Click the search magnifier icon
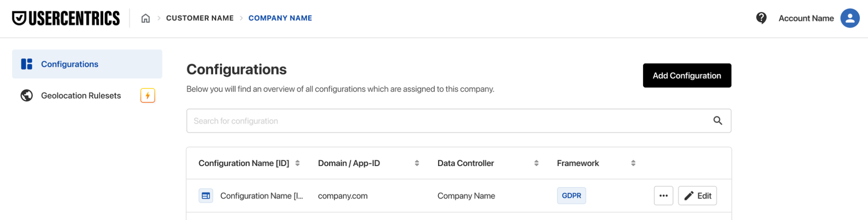Viewport: 868px width, 220px height. 718,121
